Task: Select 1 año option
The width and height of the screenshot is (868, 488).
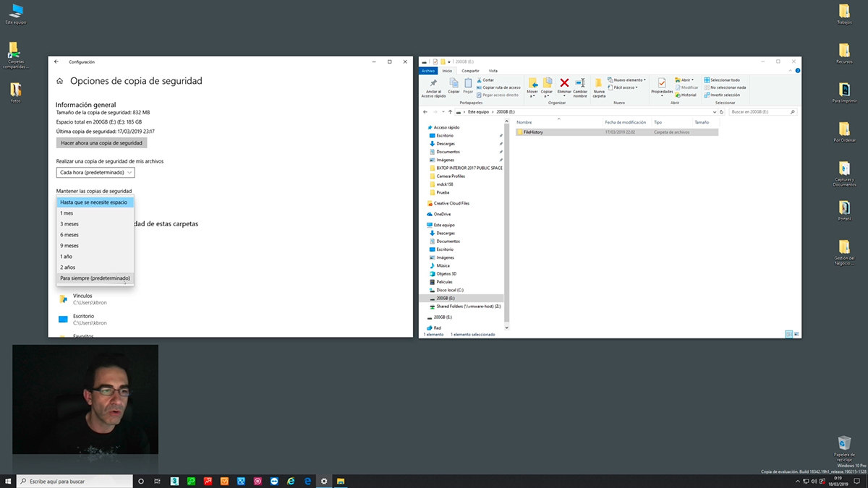Action: (x=95, y=257)
